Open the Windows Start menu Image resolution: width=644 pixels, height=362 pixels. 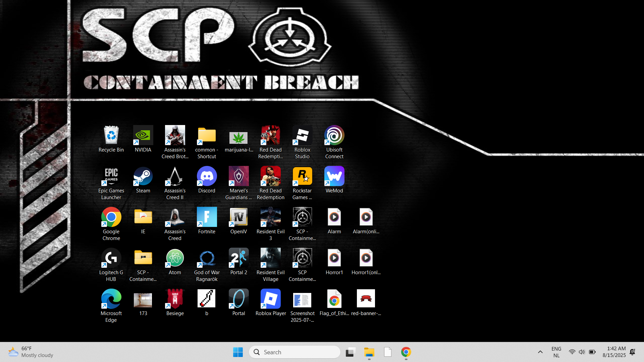pos(238,352)
